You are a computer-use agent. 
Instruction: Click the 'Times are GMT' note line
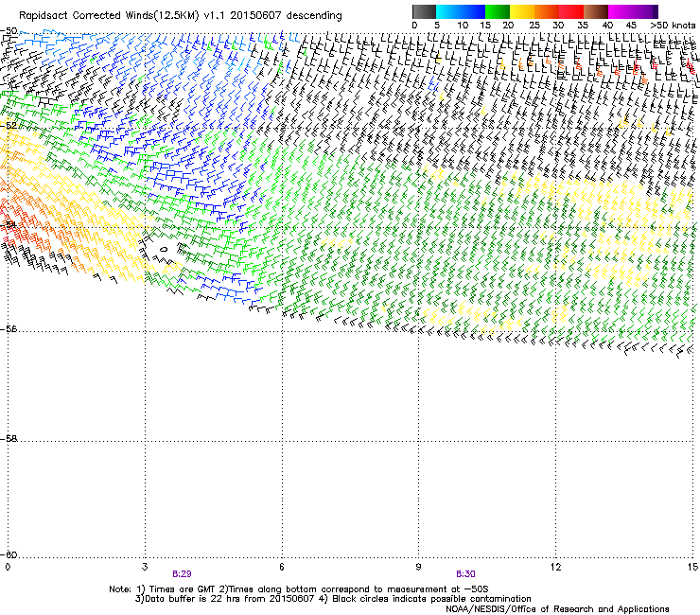point(298,589)
